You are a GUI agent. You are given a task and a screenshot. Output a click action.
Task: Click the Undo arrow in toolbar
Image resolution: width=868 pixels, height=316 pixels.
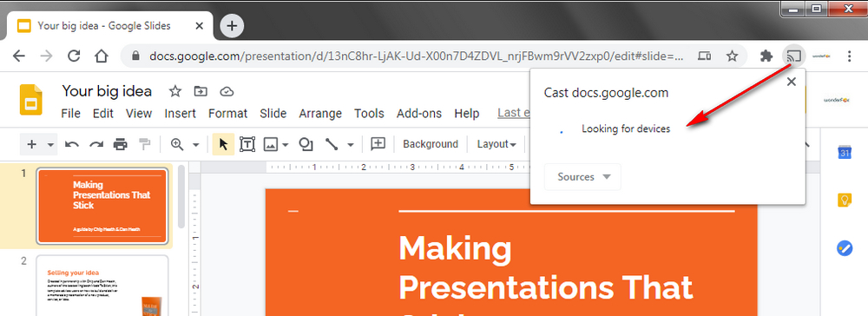71,144
